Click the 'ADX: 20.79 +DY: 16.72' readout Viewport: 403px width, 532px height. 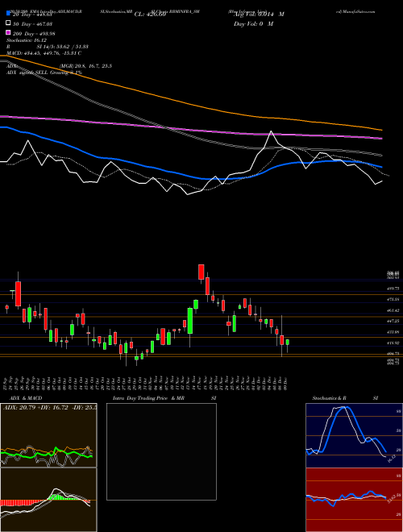pos(35,407)
